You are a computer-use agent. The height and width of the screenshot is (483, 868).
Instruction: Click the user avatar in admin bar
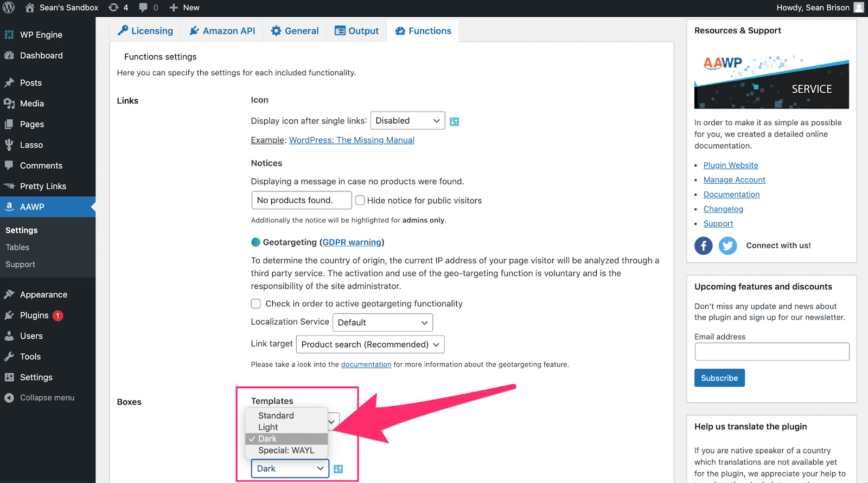(x=859, y=8)
